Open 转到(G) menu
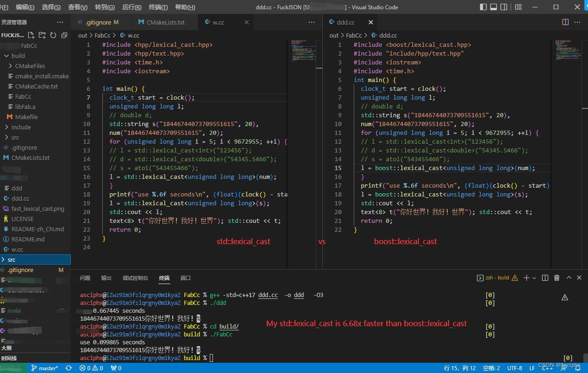This screenshot has width=588, height=373. pos(105,7)
